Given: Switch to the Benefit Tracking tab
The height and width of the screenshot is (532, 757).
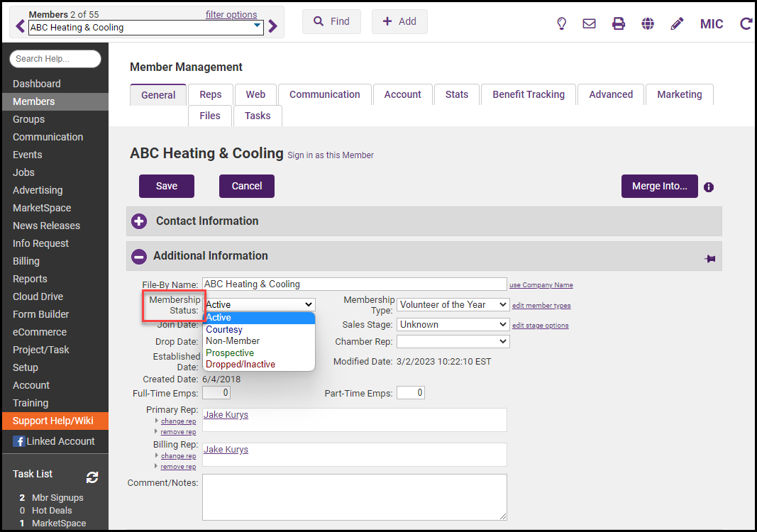Looking at the screenshot, I should click(x=529, y=94).
